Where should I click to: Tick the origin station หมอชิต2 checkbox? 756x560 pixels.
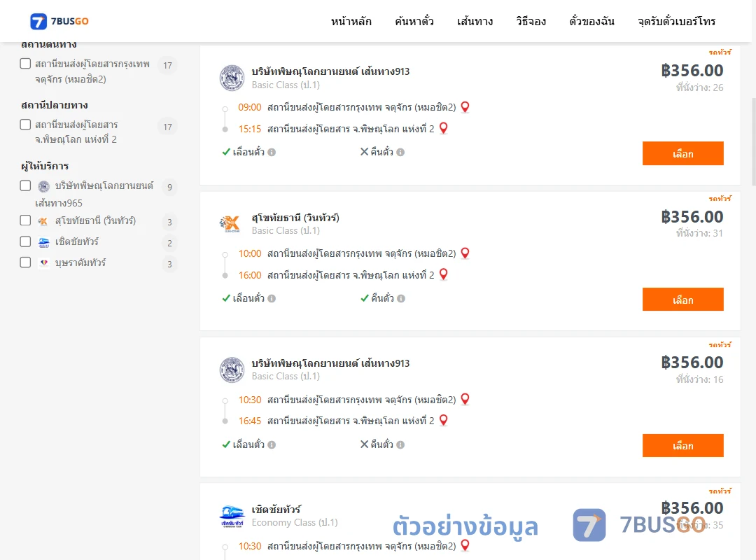26,64
